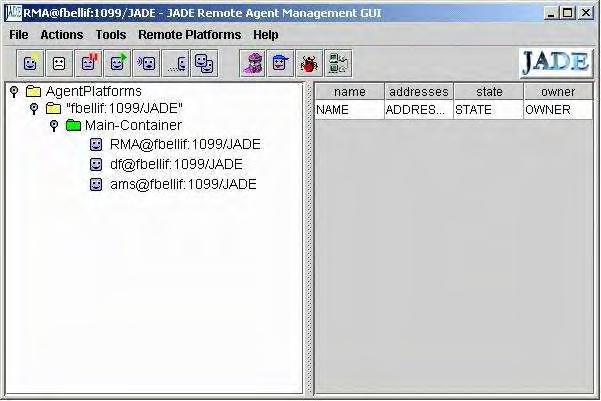
Task: Select the "fbellif:1099/JADE" platform label
Action: tap(124, 108)
